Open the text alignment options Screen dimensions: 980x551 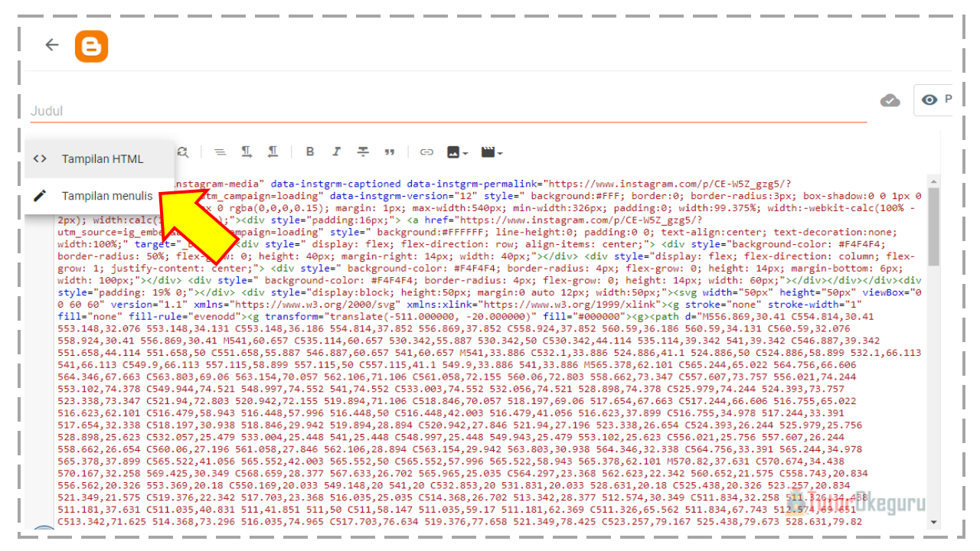click(220, 152)
